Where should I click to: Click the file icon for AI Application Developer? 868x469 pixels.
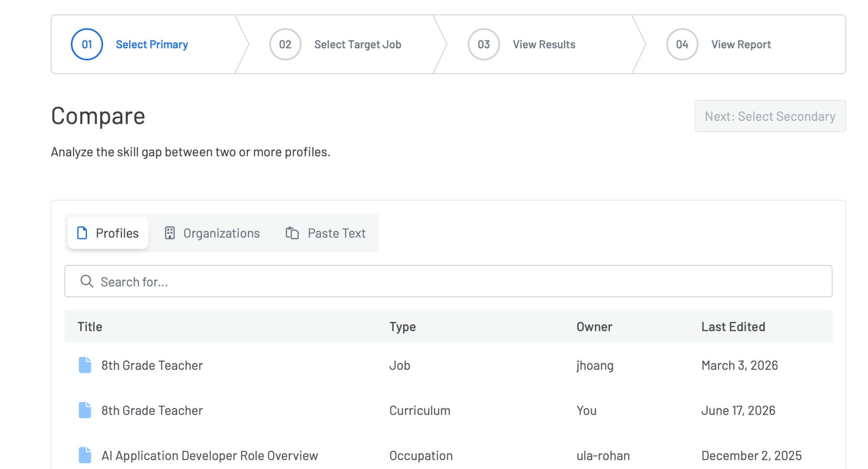point(85,456)
